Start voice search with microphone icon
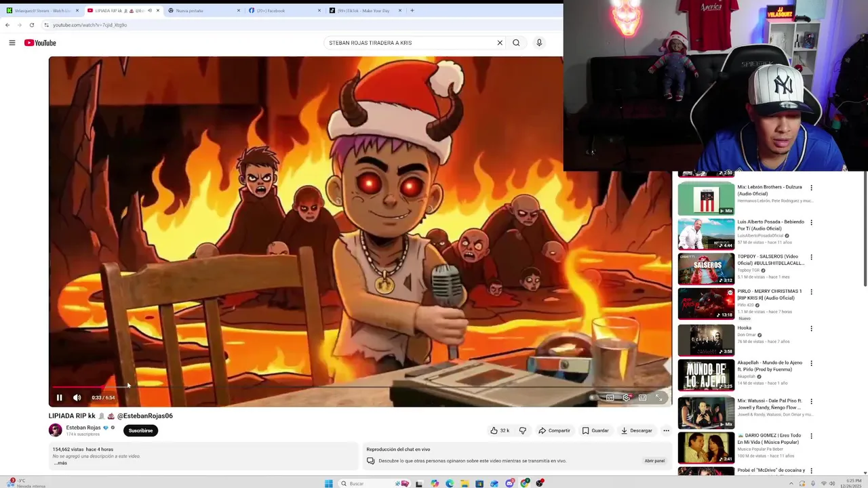Screen dimensions: 868x488 point(539,43)
